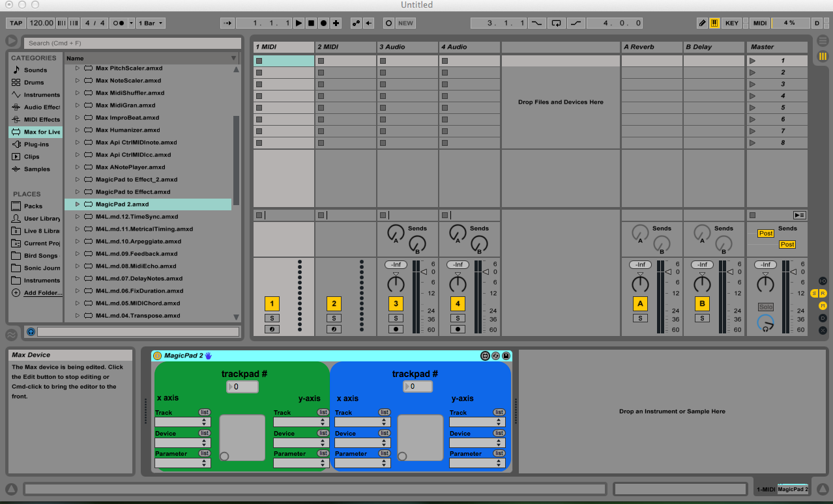The height and width of the screenshot is (504, 833).
Task: Enable Draw Mode pencil icon
Action: coord(702,23)
